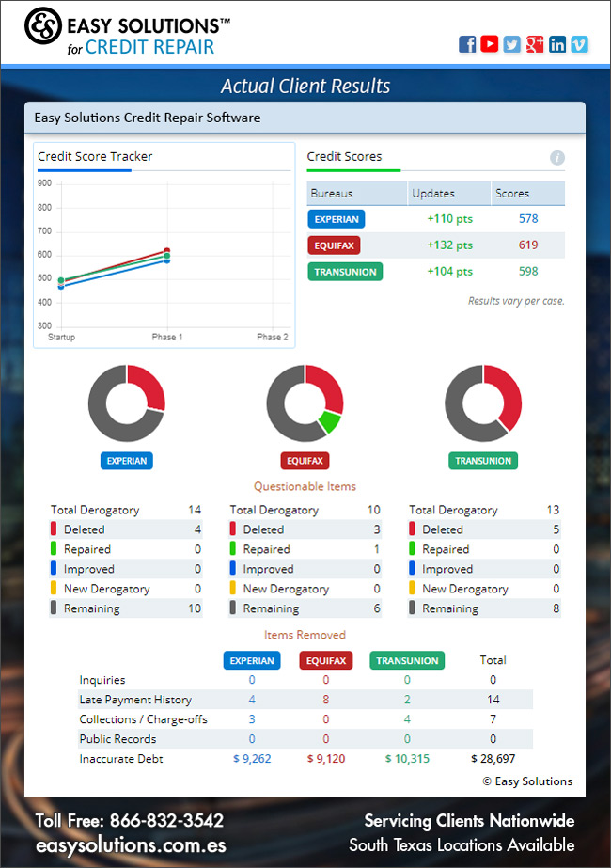This screenshot has width=611, height=868.
Task: Click the Credit Score Tracker heading
Action: click(95, 157)
